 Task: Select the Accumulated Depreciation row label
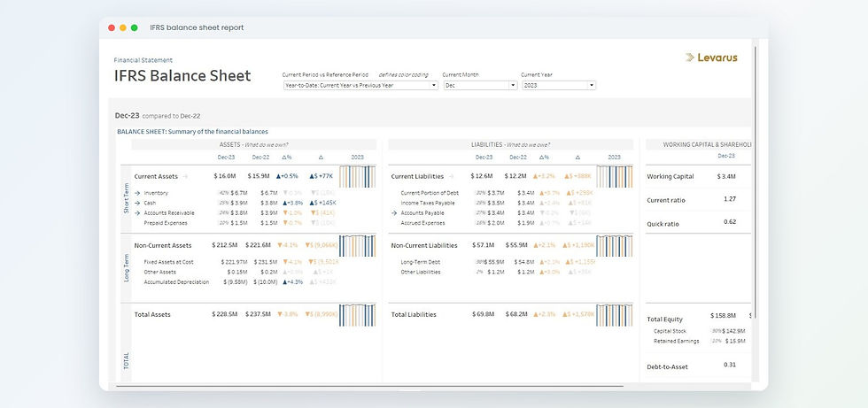click(x=176, y=282)
